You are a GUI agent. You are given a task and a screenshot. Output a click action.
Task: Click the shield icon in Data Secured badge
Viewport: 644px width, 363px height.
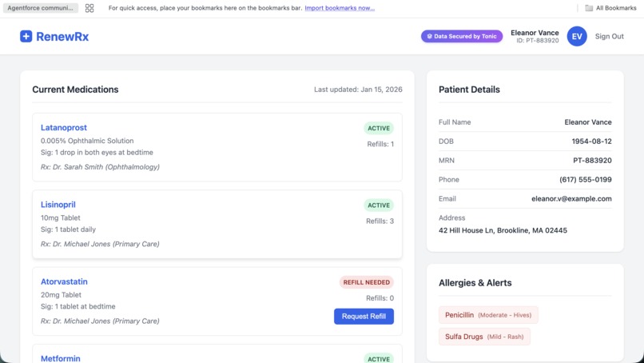tap(430, 36)
